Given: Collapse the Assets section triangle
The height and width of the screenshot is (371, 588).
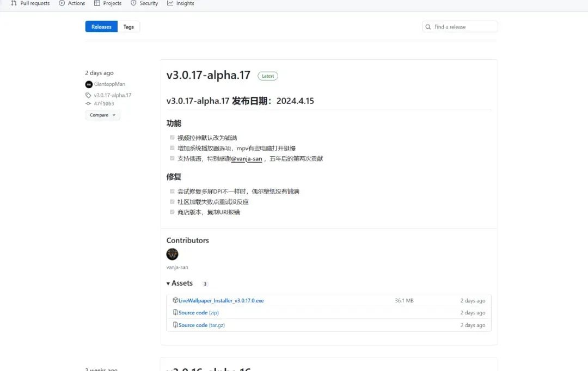Looking at the screenshot, I should [168, 283].
